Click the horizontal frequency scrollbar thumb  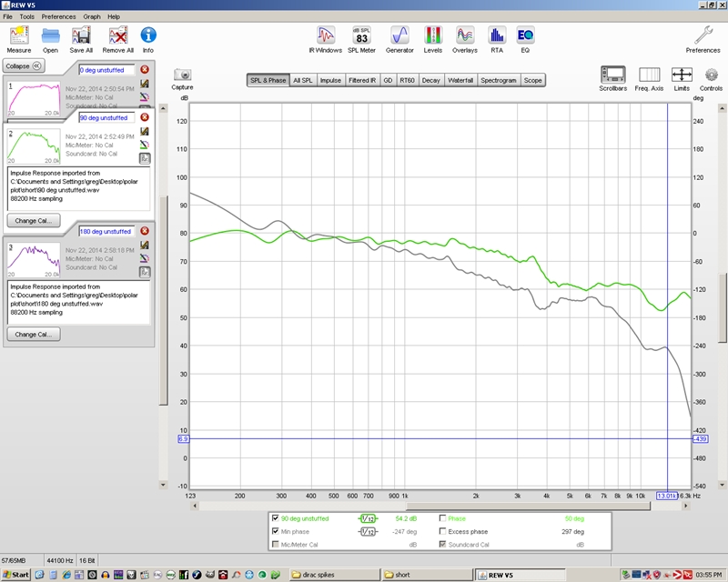528,506
